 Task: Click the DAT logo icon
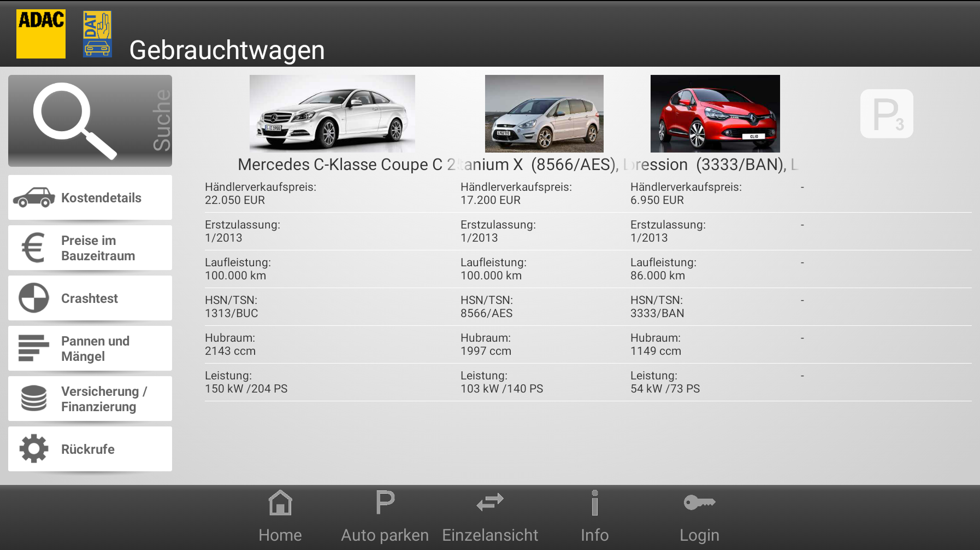pos(97,34)
